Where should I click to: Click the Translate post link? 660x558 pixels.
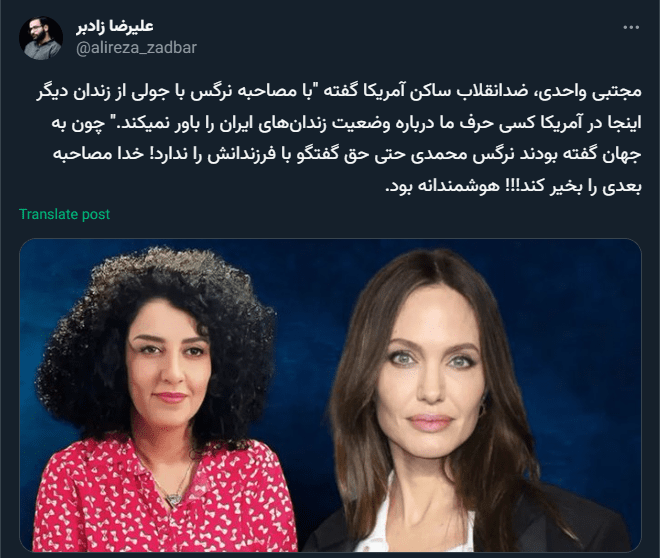(x=64, y=214)
